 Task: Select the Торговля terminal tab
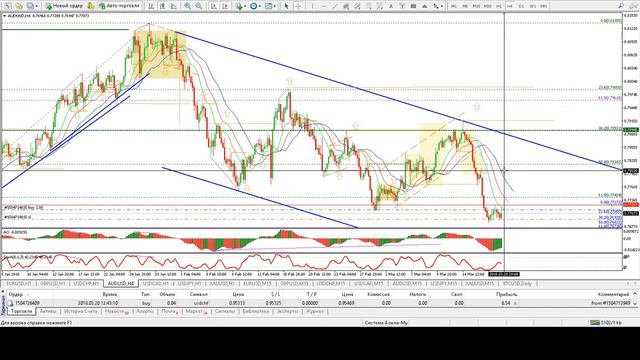tap(21, 311)
